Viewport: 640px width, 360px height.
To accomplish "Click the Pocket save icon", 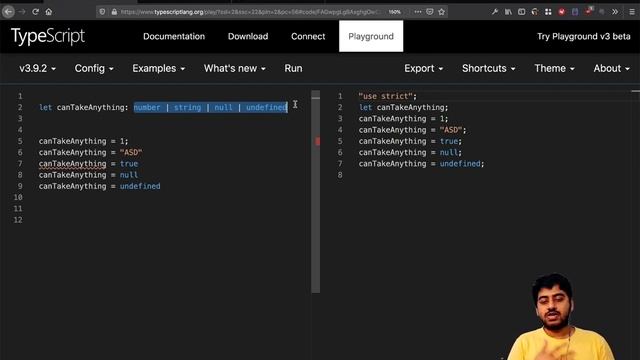I will coord(429,12).
